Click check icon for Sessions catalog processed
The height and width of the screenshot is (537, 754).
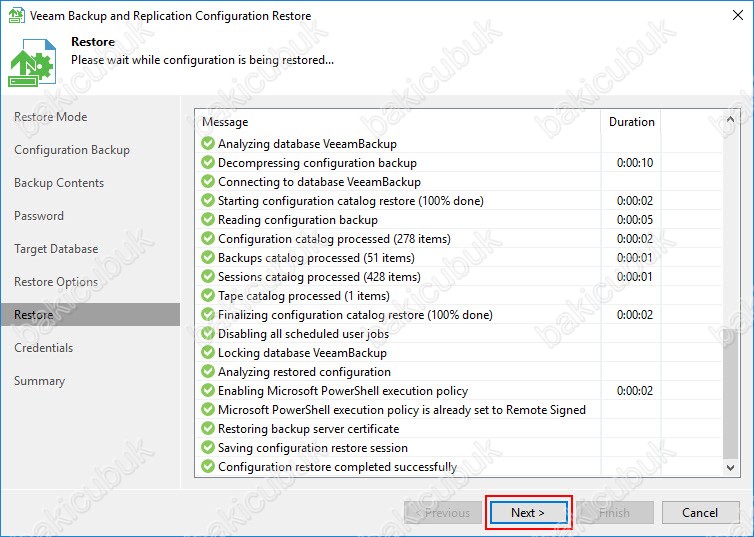click(x=208, y=276)
